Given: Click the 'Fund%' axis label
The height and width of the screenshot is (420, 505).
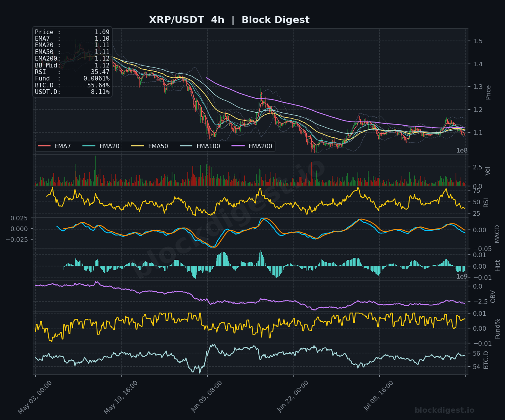Looking at the screenshot, I should [497, 328].
